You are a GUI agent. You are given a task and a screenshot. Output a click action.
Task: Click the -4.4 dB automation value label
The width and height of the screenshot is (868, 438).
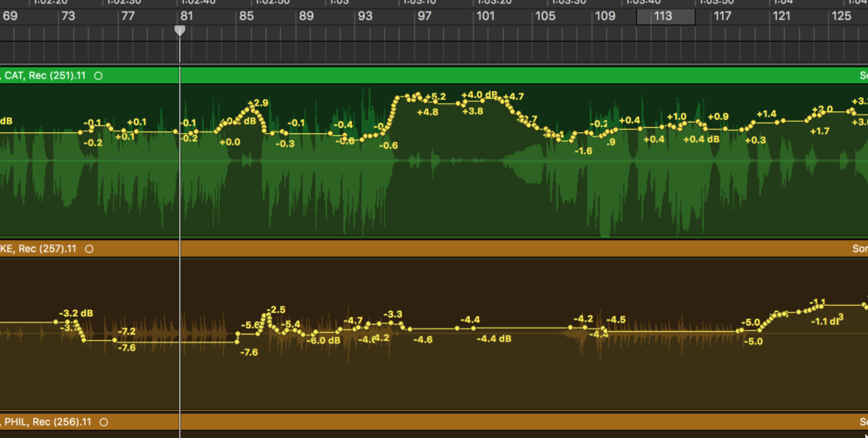pyautogui.click(x=493, y=339)
